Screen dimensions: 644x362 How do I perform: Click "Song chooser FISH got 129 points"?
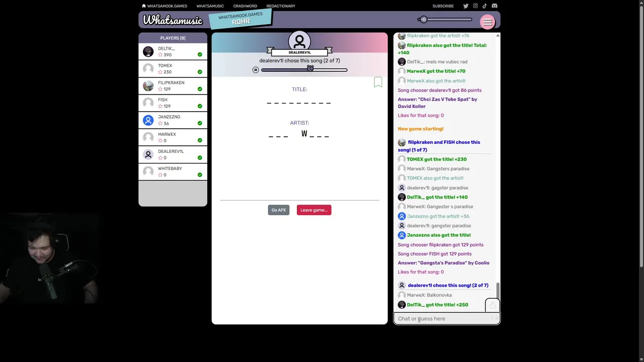point(435,254)
